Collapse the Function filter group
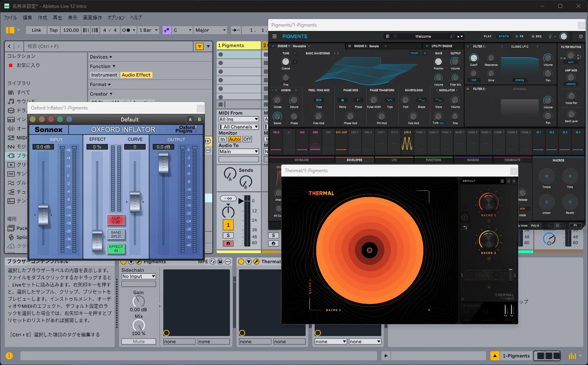 point(102,66)
